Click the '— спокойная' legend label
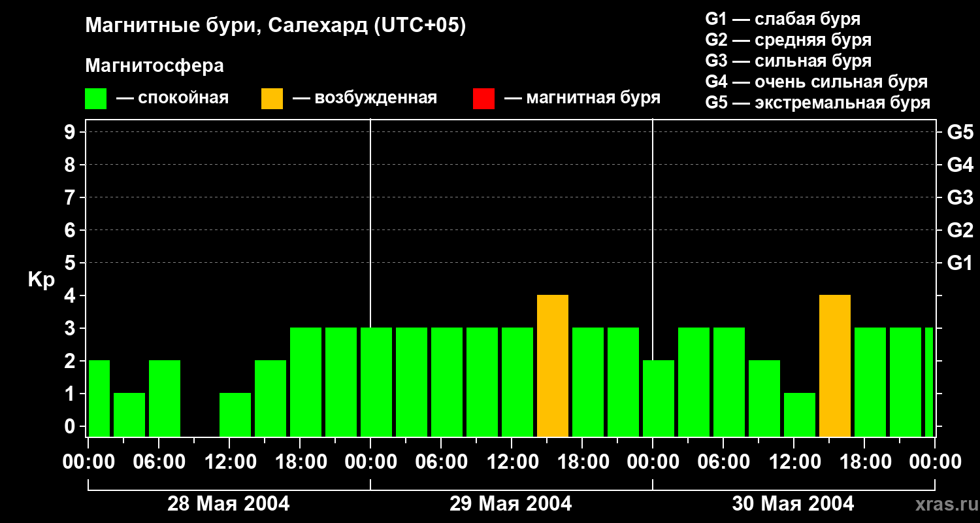Screen dimensions: 980x523 172,98
